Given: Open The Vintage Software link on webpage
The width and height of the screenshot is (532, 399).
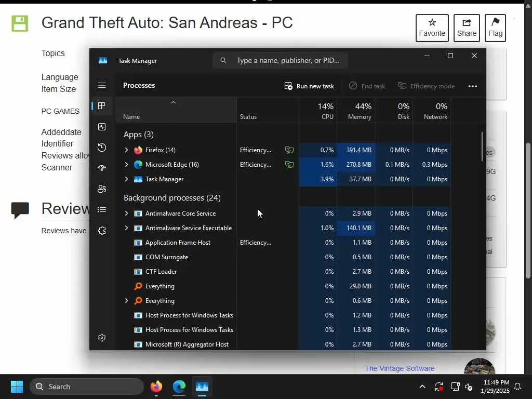Looking at the screenshot, I should pyautogui.click(x=400, y=368).
